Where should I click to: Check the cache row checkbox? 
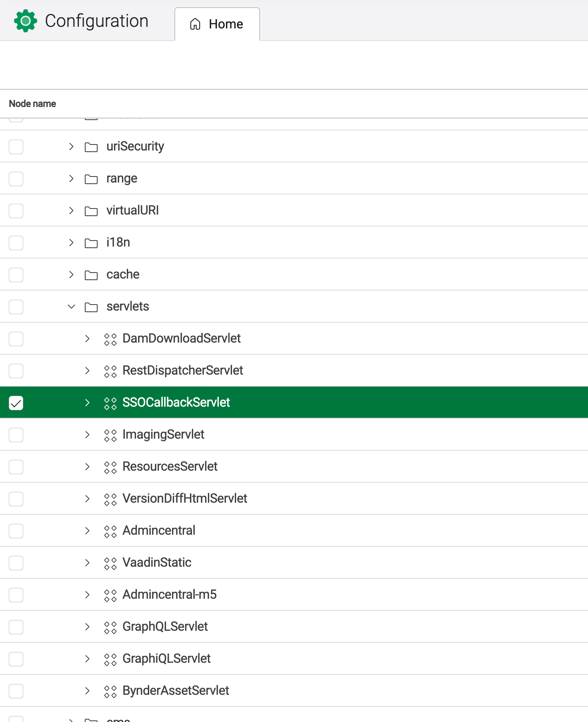pyautogui.click(x=16, y=275)
